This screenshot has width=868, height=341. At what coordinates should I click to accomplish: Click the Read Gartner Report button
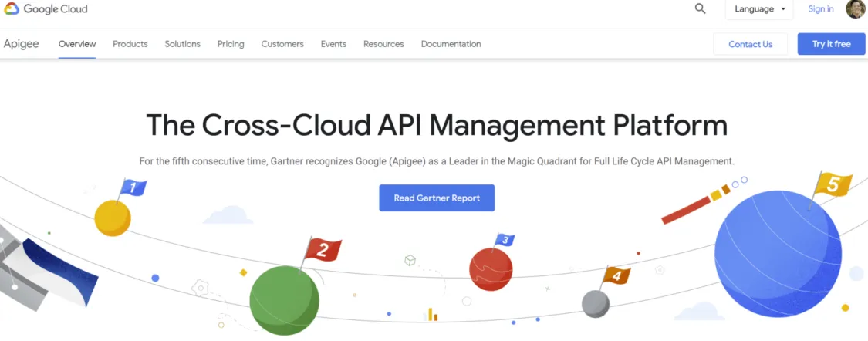click(437, 198)
